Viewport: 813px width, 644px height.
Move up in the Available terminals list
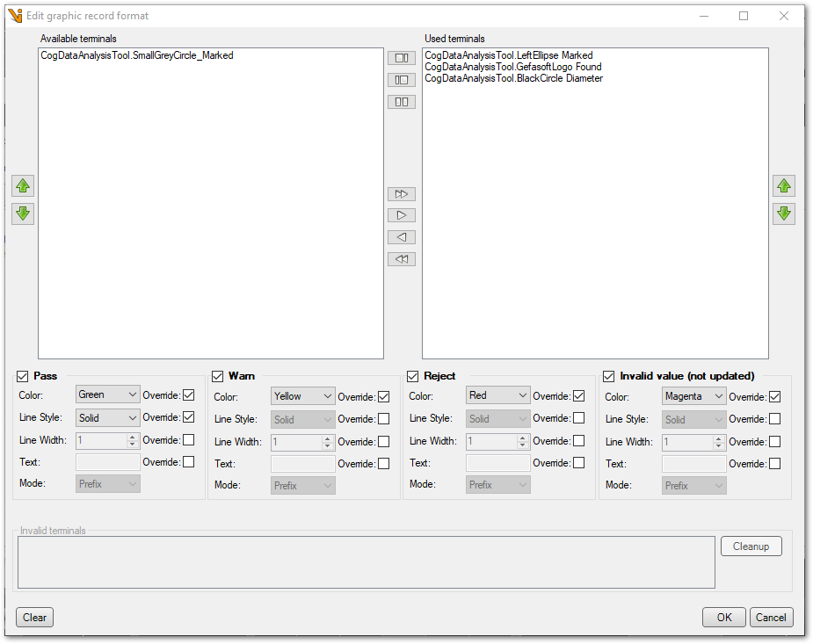click(23, 185)
